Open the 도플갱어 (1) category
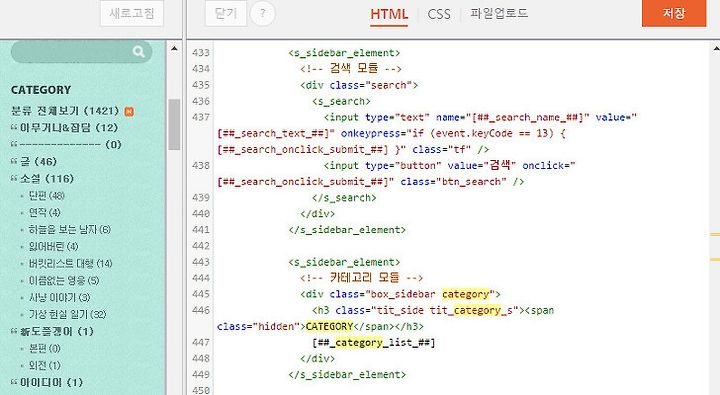This screenshot has width=720, height=395. (56, 332)
